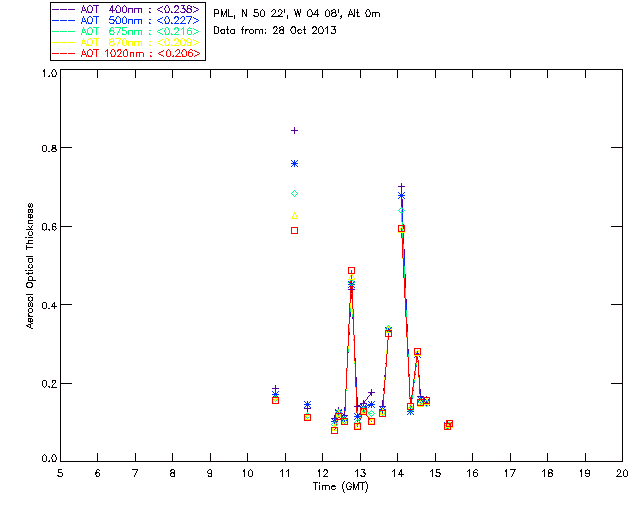The image size is (640, 512).
Task: Click the x-axis tick label 9
Action: point(210,474)
